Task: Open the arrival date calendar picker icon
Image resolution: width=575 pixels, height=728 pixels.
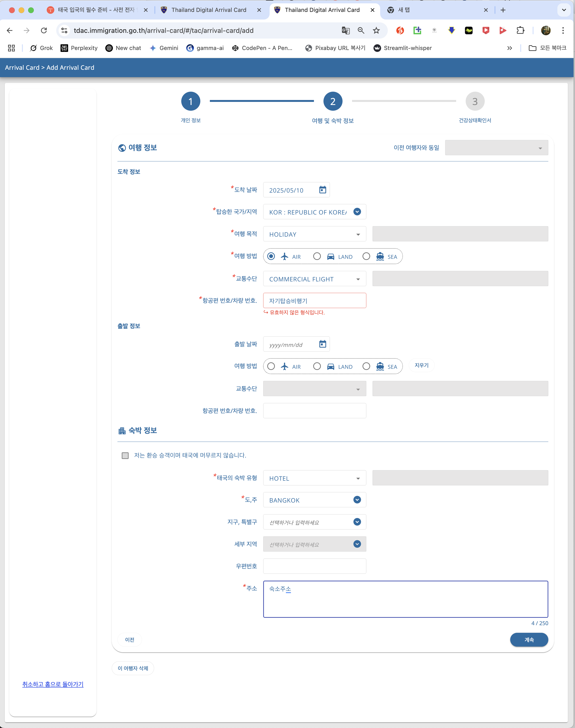Action: [x=323, y=190]
